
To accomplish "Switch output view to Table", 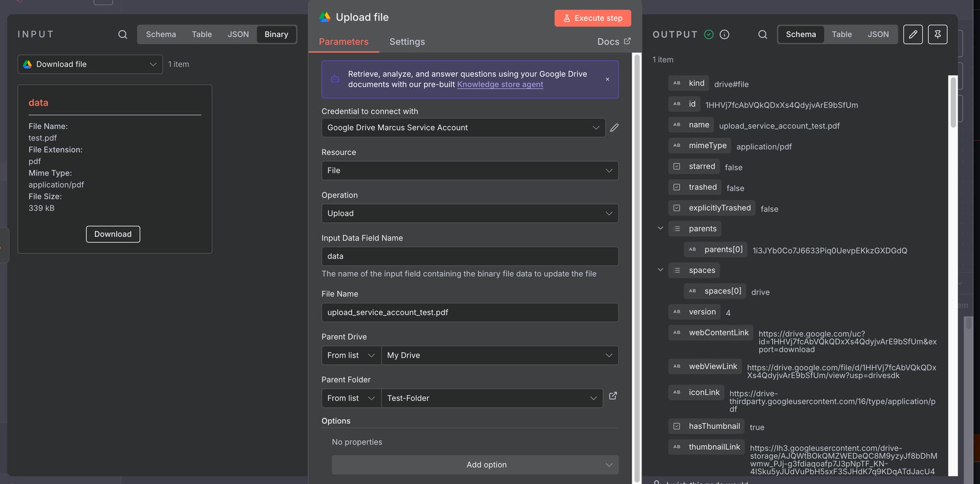I will (842, 34).
